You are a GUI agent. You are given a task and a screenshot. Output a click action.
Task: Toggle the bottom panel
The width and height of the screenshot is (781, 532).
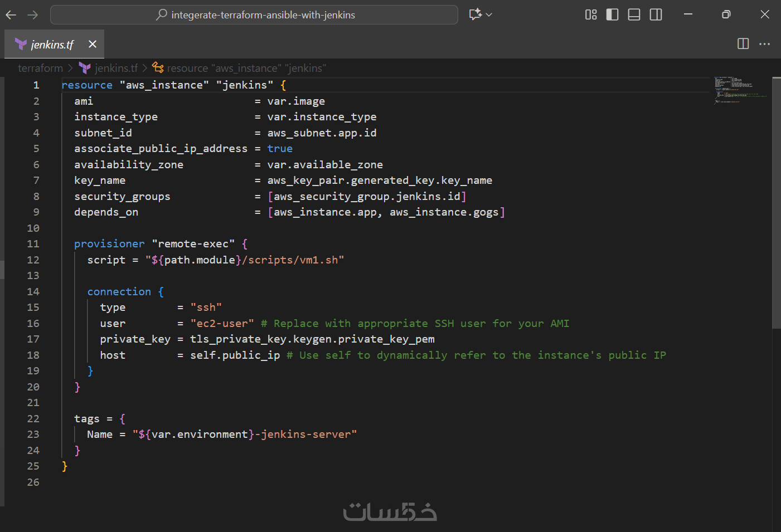(x=634, y=14)
